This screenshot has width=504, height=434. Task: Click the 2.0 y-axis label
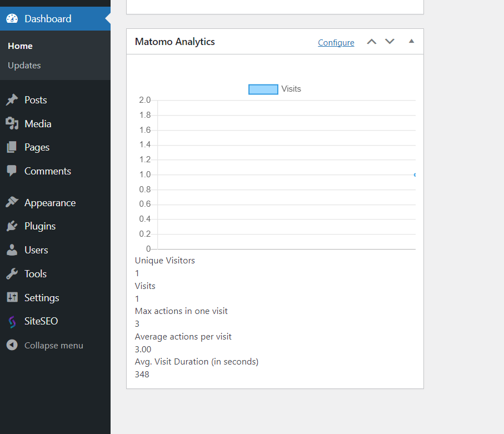145,100
